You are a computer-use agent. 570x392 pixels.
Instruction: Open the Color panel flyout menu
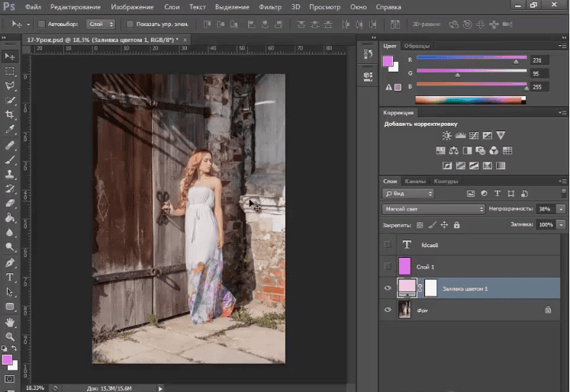point(562,46)
